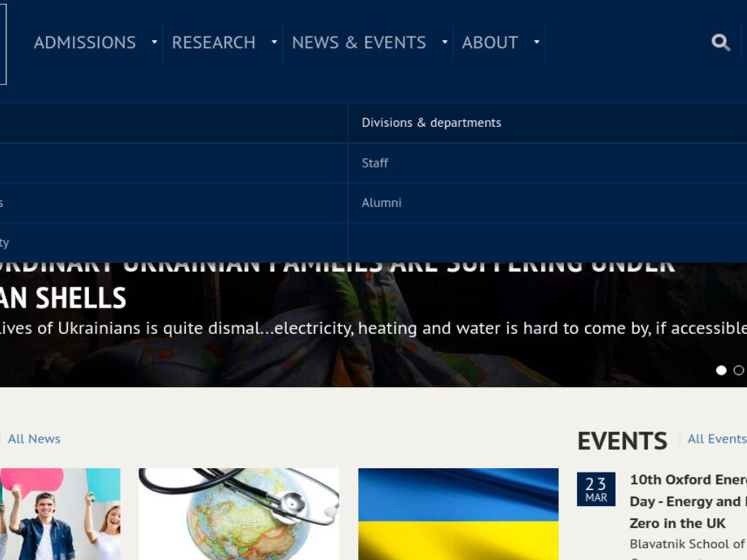Open the All Events link
The height and width of the screenshot is (560, 747).
(717, 438)
